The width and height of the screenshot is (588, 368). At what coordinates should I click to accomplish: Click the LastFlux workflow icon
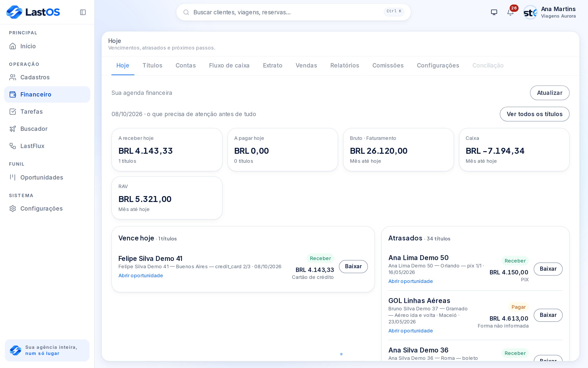coord(13,146)
